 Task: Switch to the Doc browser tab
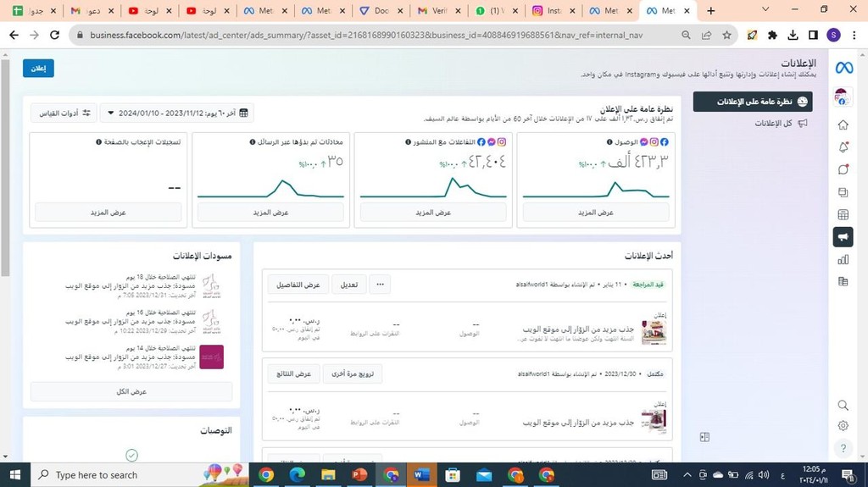pos(380,10)
